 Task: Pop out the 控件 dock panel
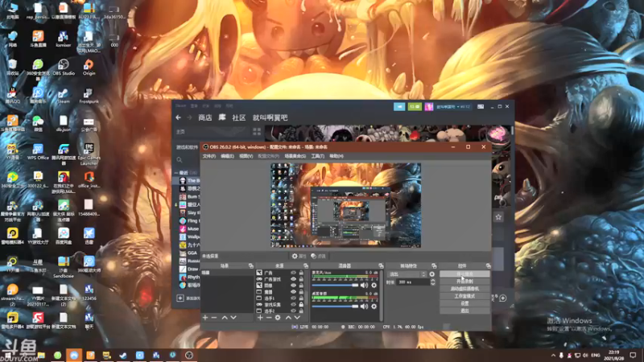[488, 266]
